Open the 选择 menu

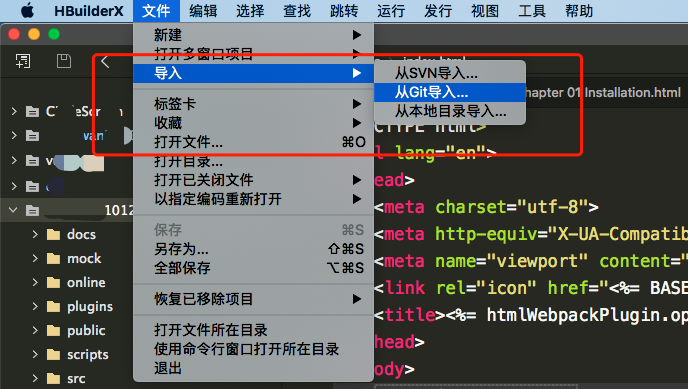point(250,11)
